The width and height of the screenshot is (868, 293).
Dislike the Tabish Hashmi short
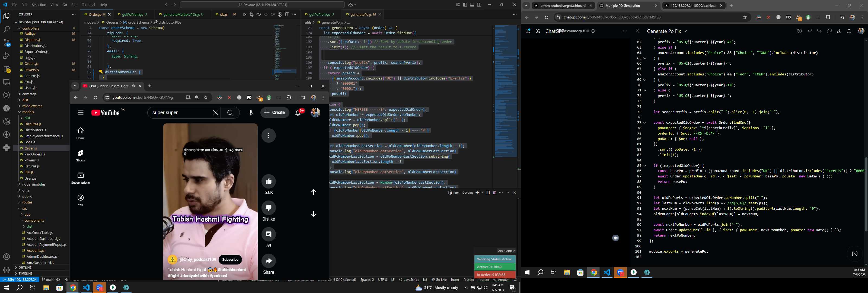coord(269,208)
